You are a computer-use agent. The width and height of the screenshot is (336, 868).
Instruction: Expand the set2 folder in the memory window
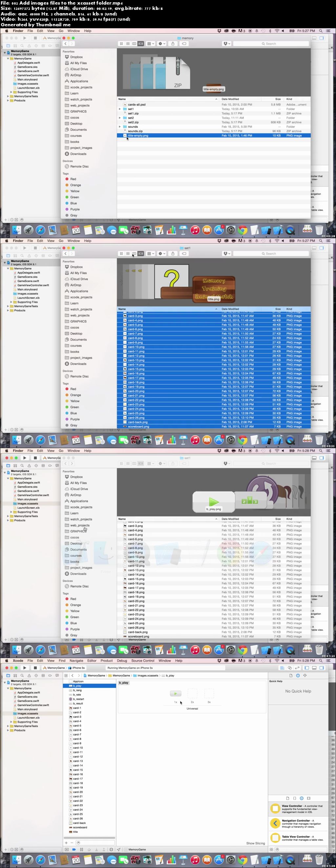120,118
